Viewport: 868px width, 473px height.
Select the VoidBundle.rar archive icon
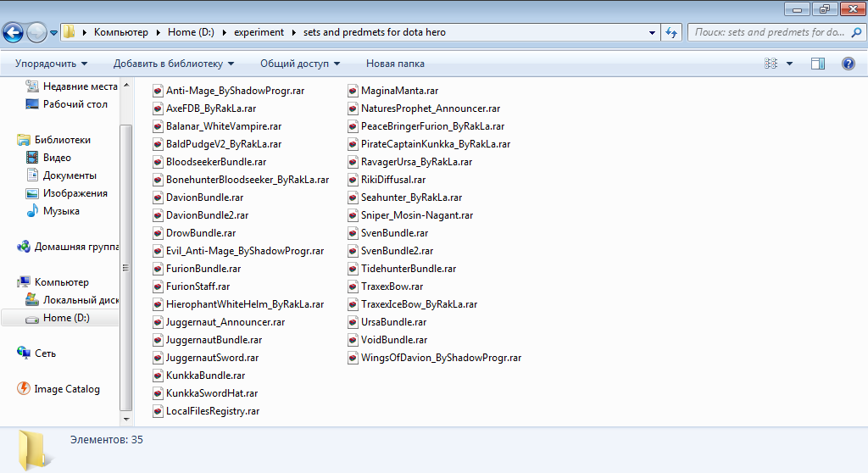(353, 340)
